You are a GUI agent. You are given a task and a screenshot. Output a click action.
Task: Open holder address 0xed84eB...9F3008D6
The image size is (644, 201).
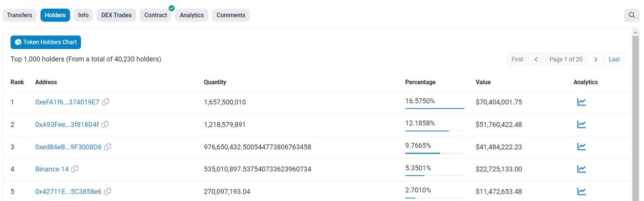click(x=68, y=147)
